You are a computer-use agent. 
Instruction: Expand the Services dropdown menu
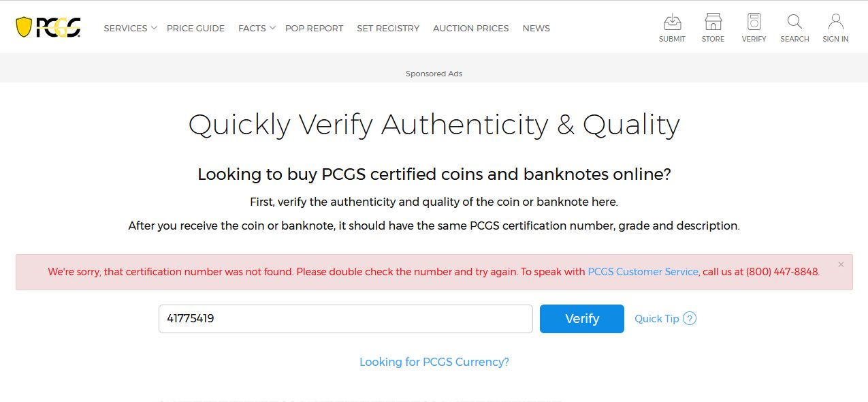click(130, 28)
